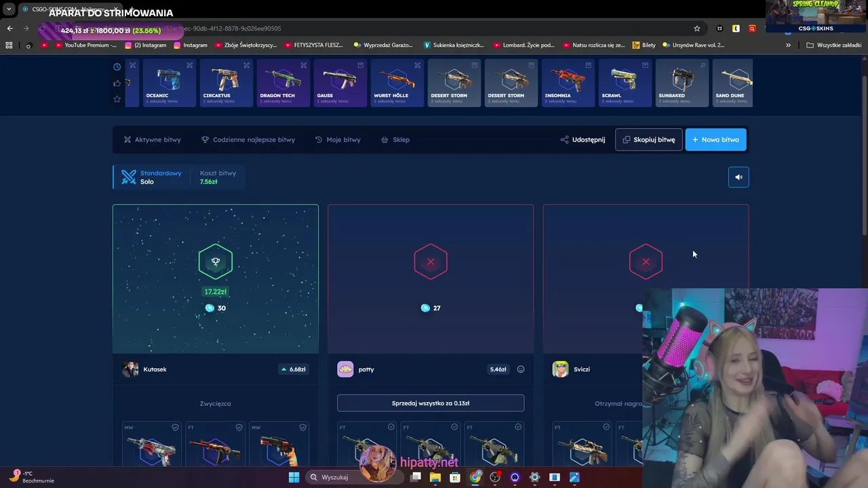The image size is (868, 488).
Task: Toggle check circle on patty's third FT skin
Action: pyautogui.click(x=518, y=427)
